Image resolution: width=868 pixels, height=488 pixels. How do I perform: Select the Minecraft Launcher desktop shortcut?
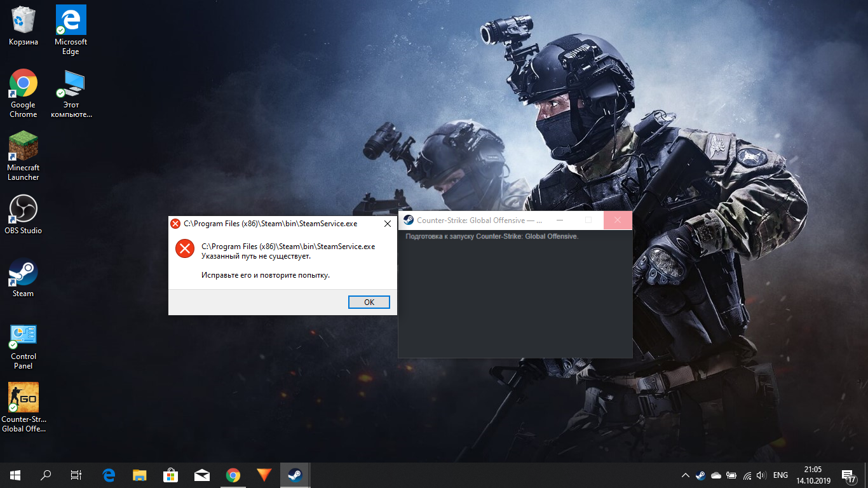tap(24, 156)
